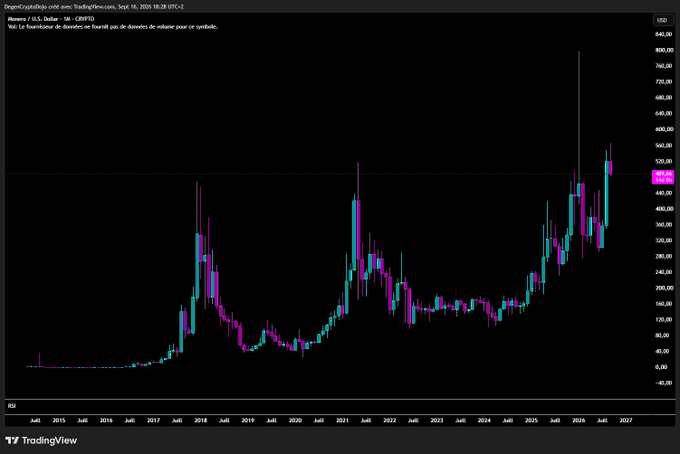
Task: Click the 240,00 price axis label
Action: coord(664,272)
